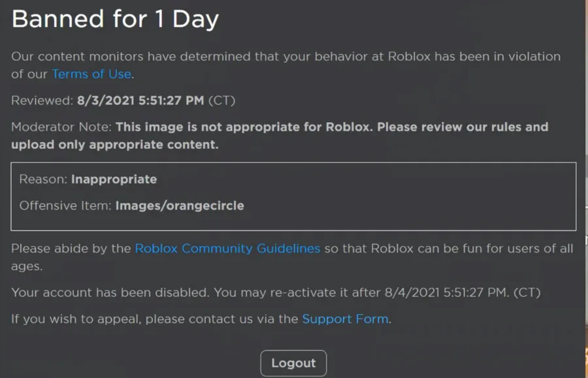This screenshot has height=378, width=588.
Task: Click the "Reason:" label
Action: click(43, 179)
